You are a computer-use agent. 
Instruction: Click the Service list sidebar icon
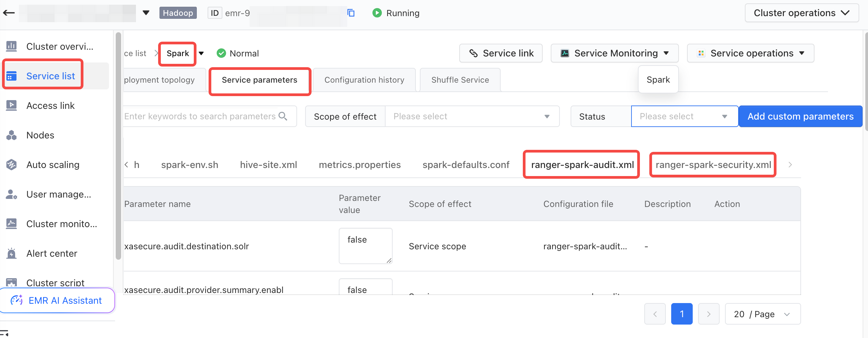[x=11, y=76]
